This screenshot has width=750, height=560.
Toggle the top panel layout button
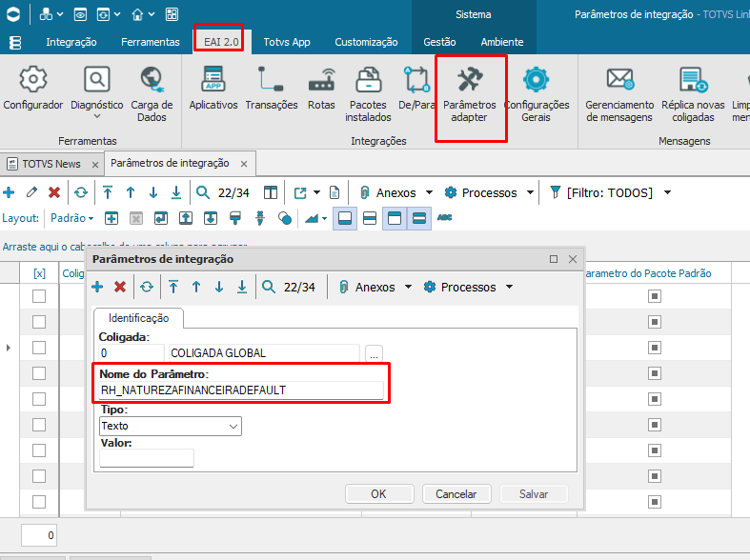click(x=395, y=218)
